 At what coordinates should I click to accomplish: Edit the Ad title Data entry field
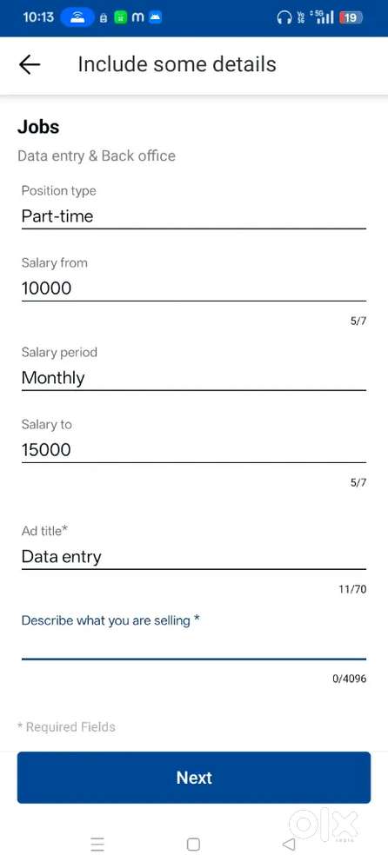pyautogui.click(x=193, y=556)
